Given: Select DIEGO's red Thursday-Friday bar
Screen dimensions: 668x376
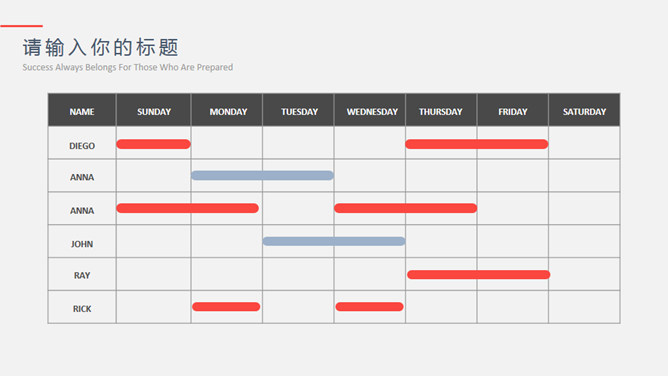Looking at the screenshot, I should tap(477, 144).
